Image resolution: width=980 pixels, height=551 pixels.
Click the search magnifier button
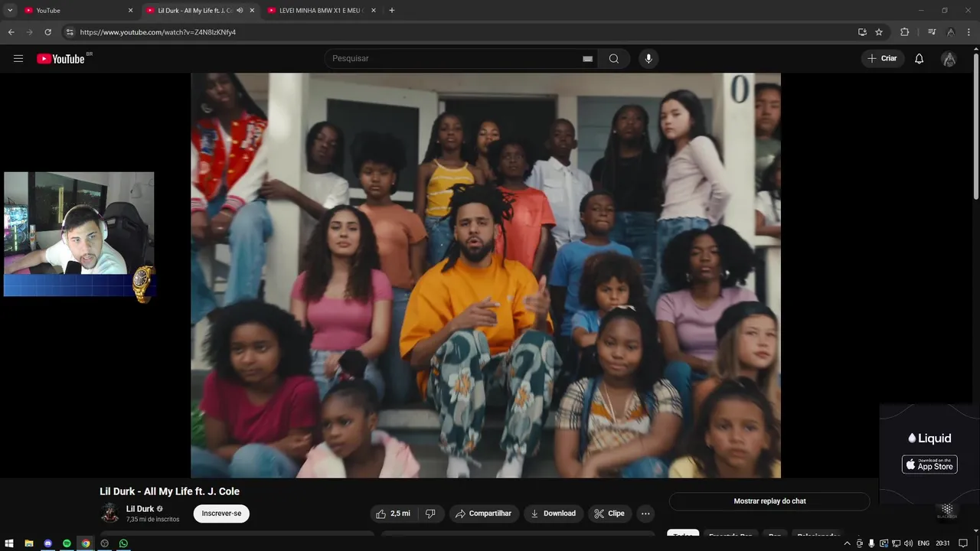[x=614, y=59]
